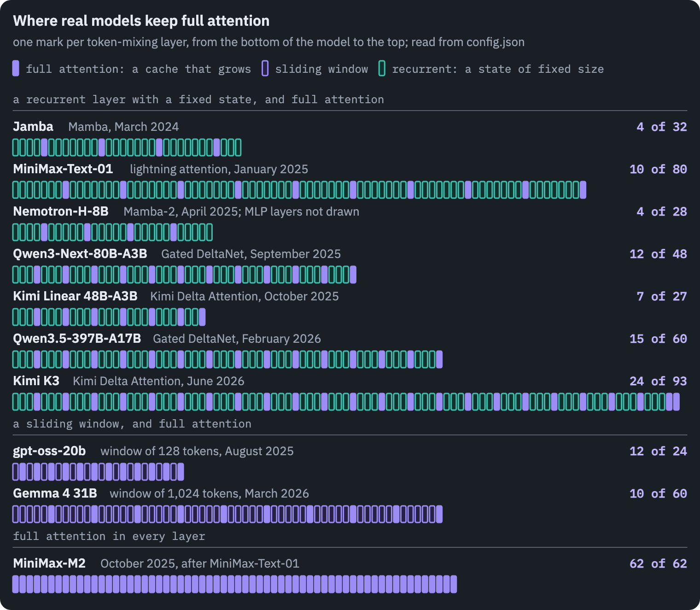Click the title 'Where real models keep full attention'
Image resolution: width=700 pixels, height=610 pixels.
(x=141, y=21)
